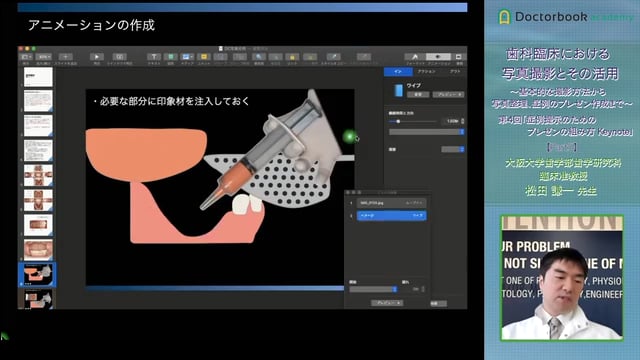Insert a text box using the Text tool

point(153,57)
